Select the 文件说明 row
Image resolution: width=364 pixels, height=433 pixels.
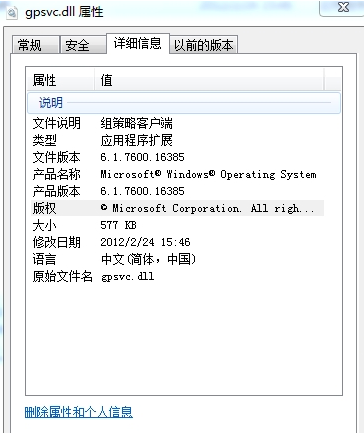[x=177, y=123]
